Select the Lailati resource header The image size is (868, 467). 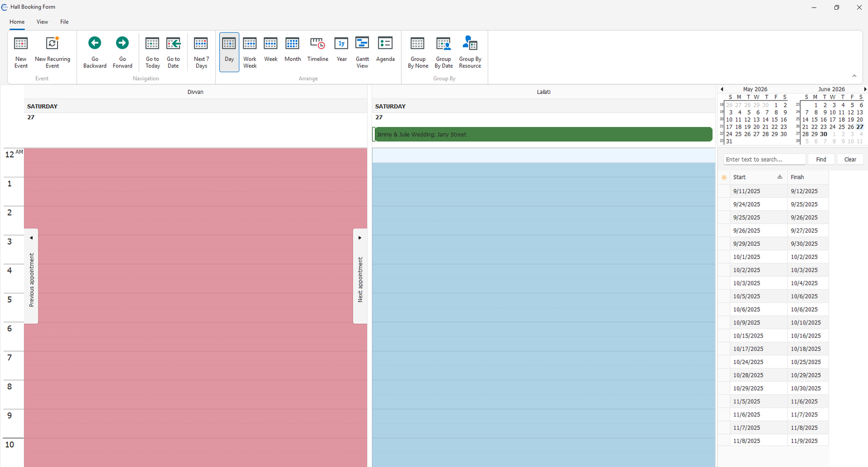[x=544, y=92]
